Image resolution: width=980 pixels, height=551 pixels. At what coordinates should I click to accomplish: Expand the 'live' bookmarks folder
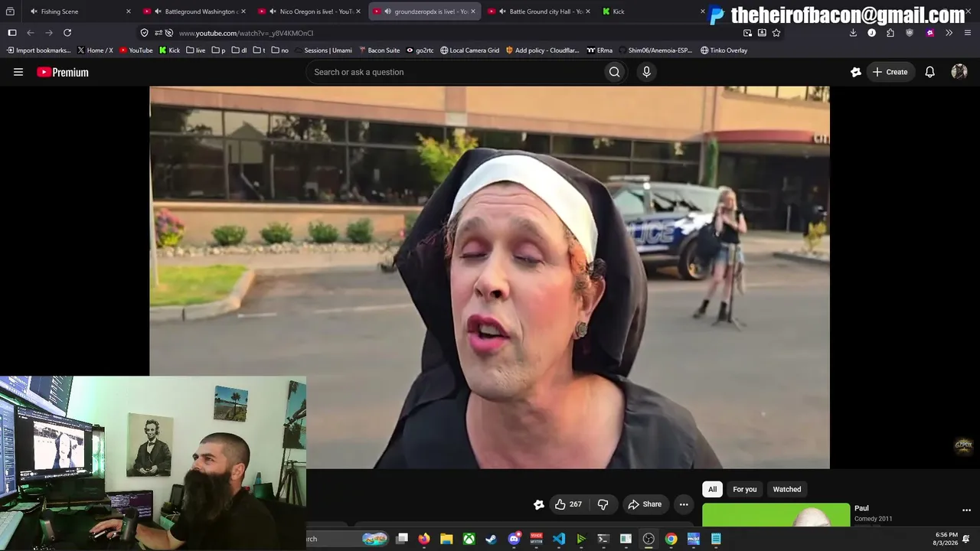coord(196,51)
